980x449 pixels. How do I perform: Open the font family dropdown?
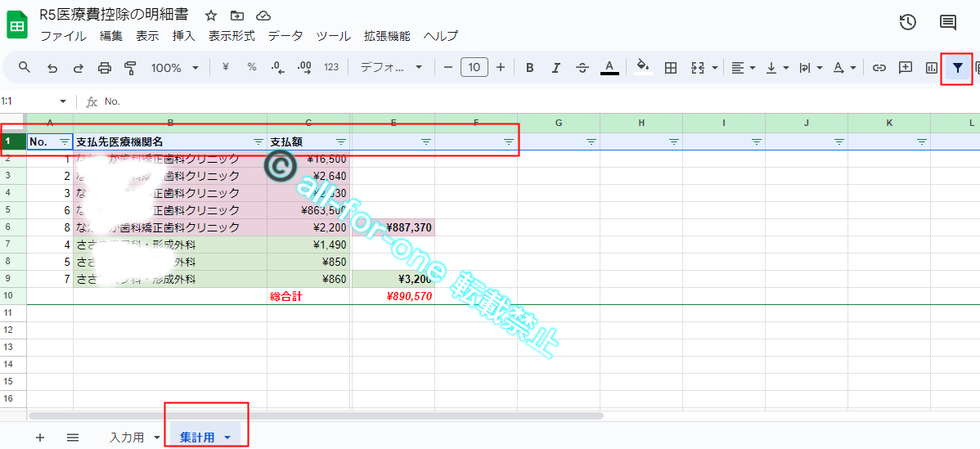(x=392, y=67)
